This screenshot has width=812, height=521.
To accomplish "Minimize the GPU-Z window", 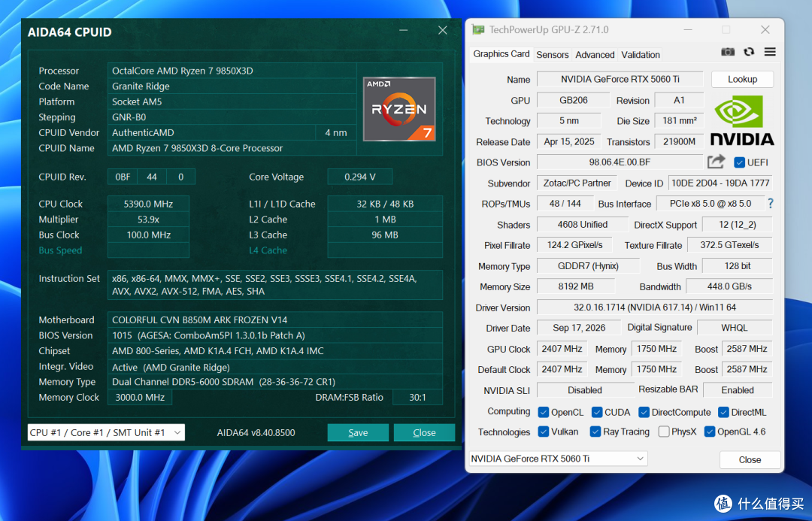I will pyautogui.click(x=688, y=30).
